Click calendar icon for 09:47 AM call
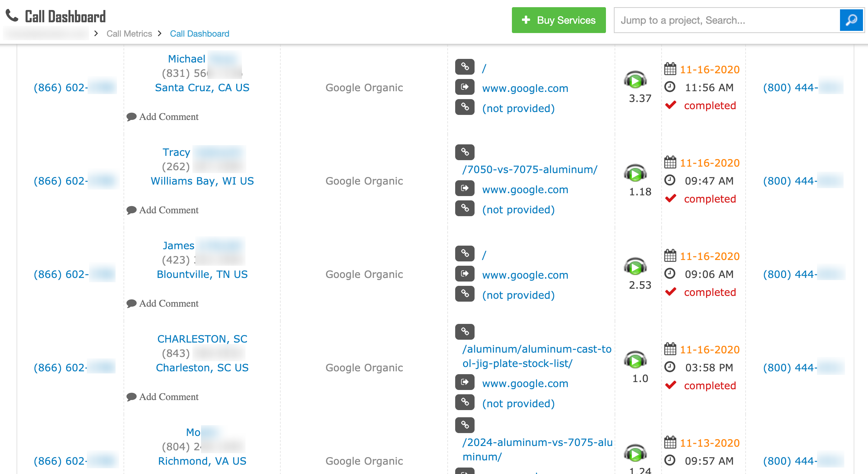868x474 pixels. tap(670, 162)
